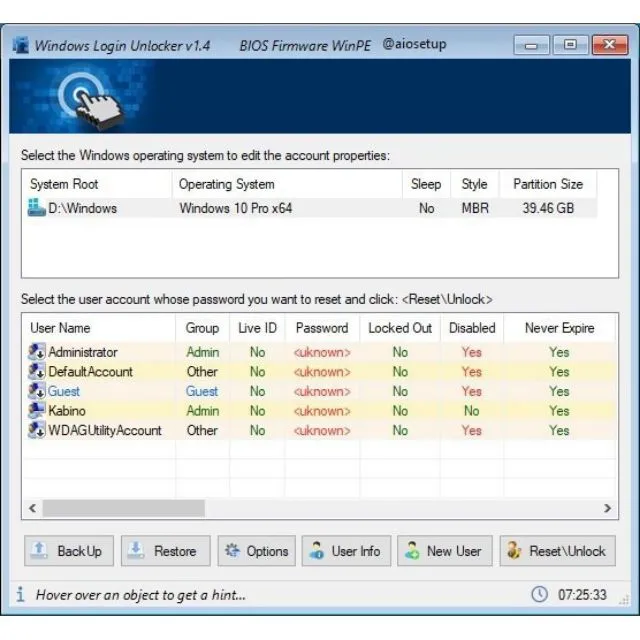Click Administrator's password <uknown> value
Image resolution: width=640 pixels, height=640 pixels.
pos(322,352)
